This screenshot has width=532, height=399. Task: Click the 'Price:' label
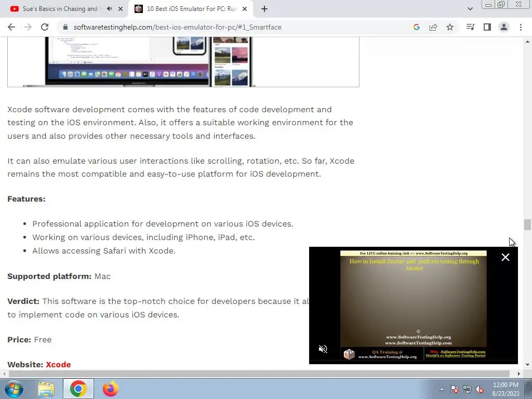(x=19, y=340)
